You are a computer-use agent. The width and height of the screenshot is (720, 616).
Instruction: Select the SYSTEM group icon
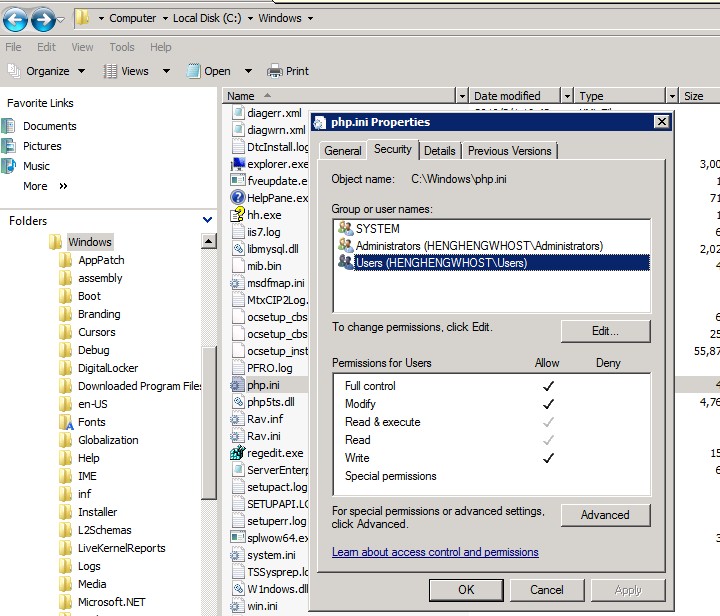coord(345,228)
